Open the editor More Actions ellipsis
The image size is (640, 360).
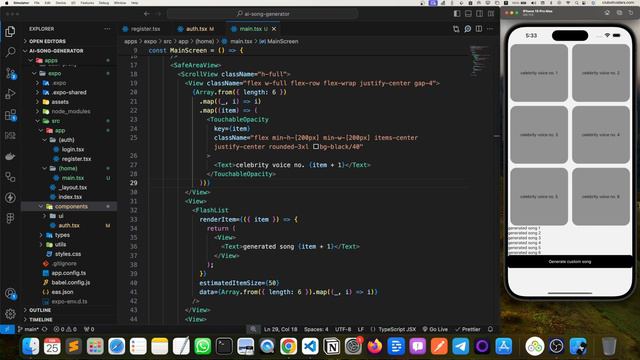(490, 29)
